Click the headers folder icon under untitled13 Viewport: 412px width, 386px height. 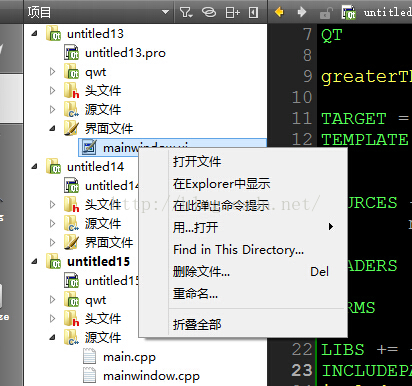coord(71,90)
